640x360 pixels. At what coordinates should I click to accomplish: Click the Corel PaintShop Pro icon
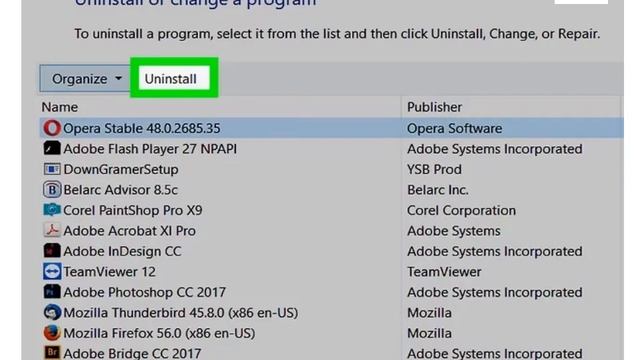coord(52,210)
